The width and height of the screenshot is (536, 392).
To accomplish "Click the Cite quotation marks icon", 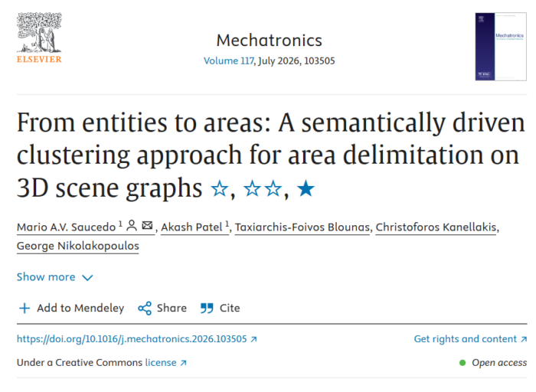I will point(207,309).
